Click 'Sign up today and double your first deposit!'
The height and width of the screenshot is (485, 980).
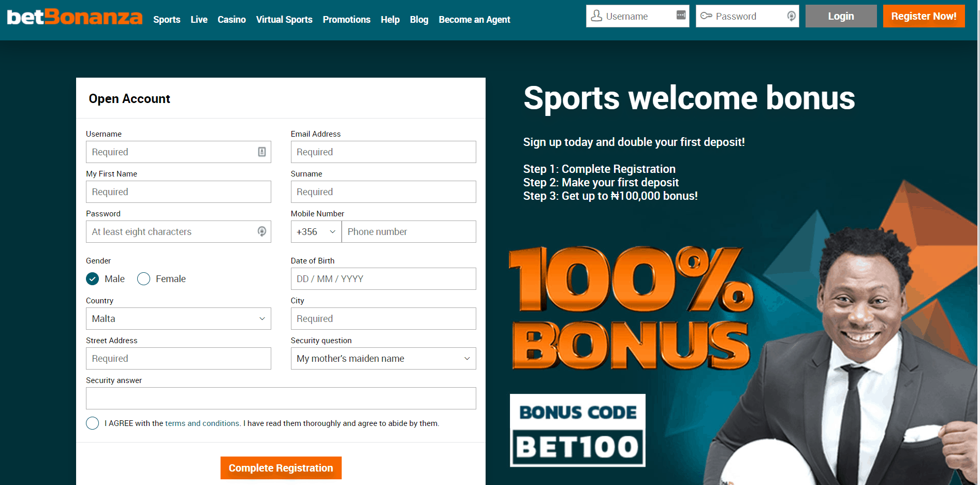click(x=634, y=142)
